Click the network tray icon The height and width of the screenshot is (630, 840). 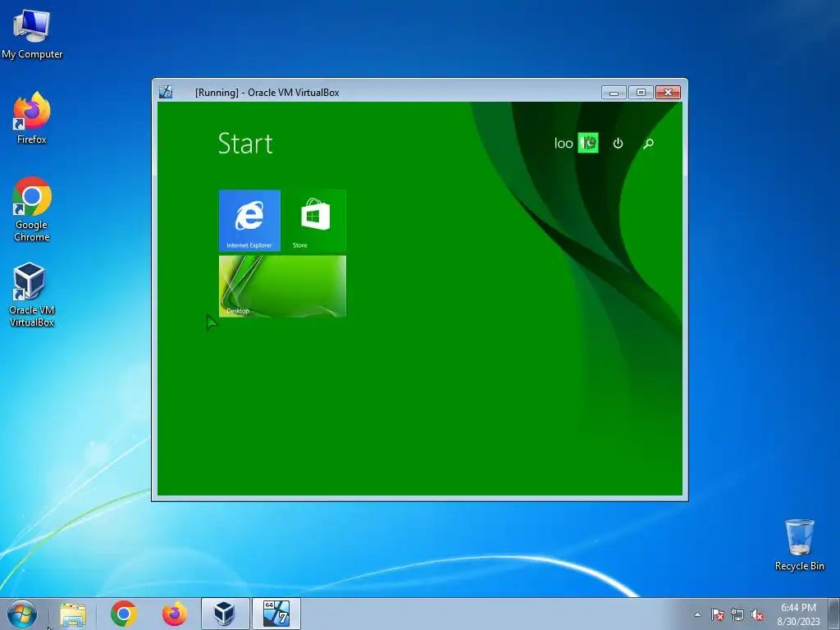click(737, 614)
